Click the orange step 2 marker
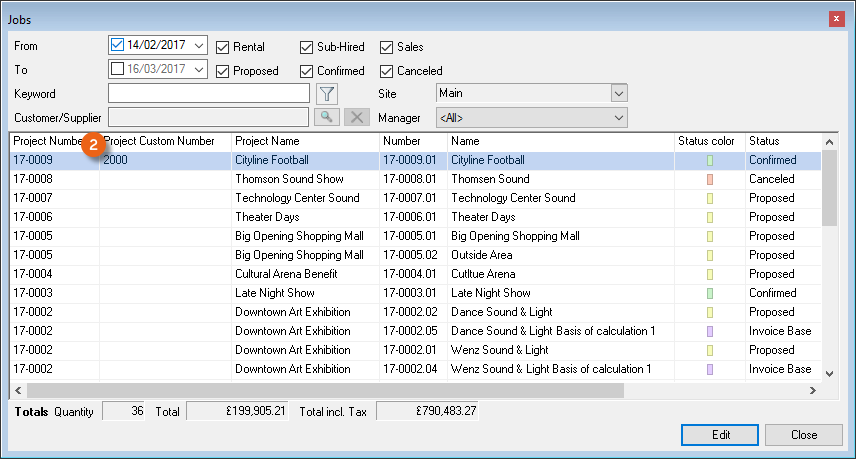 [x=93, y=144]
